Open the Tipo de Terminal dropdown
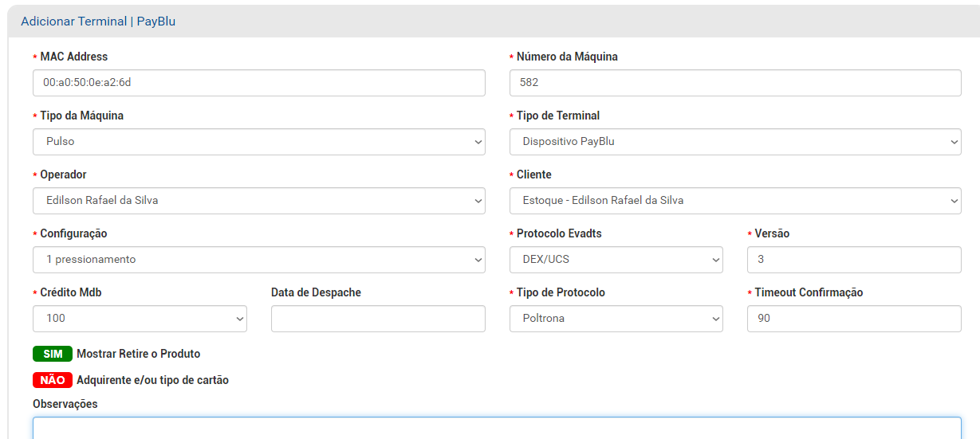This screenshot has width=980, height=439. [735, 142]
